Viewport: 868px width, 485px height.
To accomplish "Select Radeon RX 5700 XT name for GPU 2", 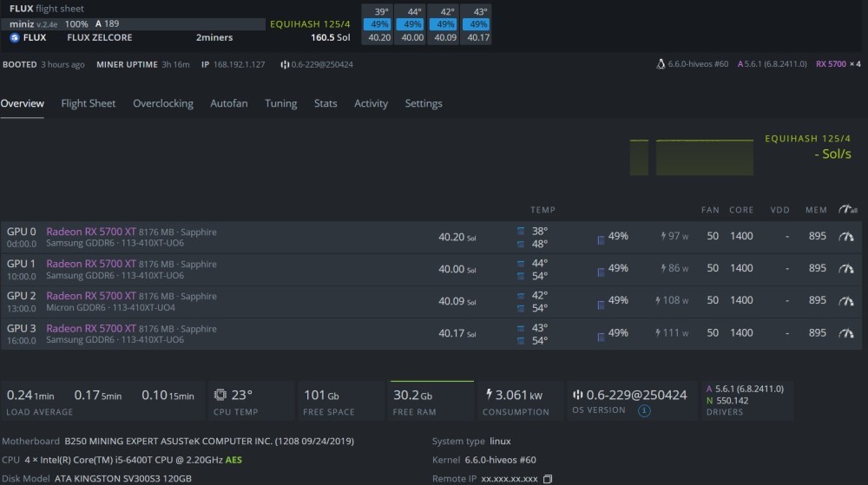I will pyautogui.click(x=91, y=296).
